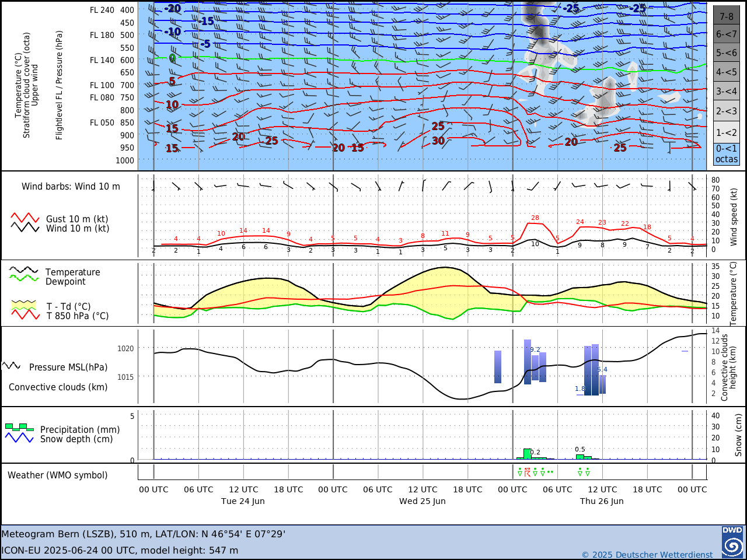Screen dimensions: 747x560
Task: Click the Tue 24 Jun date label
Action: 243,501
